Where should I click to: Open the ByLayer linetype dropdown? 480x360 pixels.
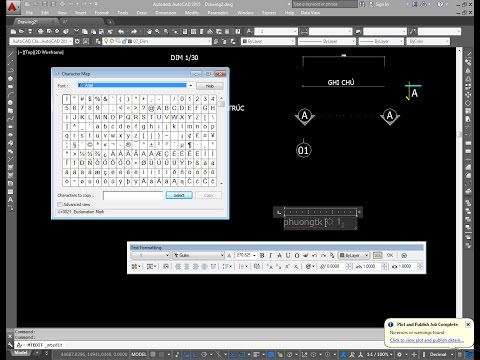pyautogui.click(x=327, y=41)
